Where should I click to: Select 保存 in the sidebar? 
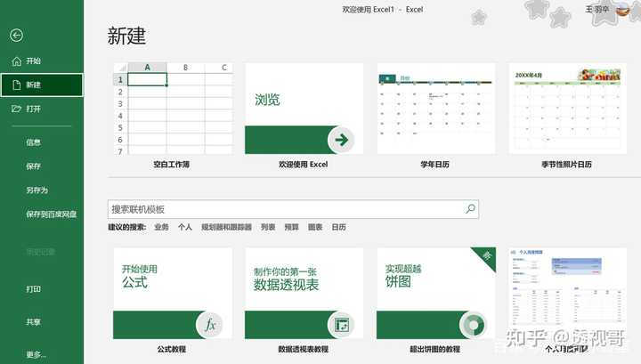coord(34,166)
